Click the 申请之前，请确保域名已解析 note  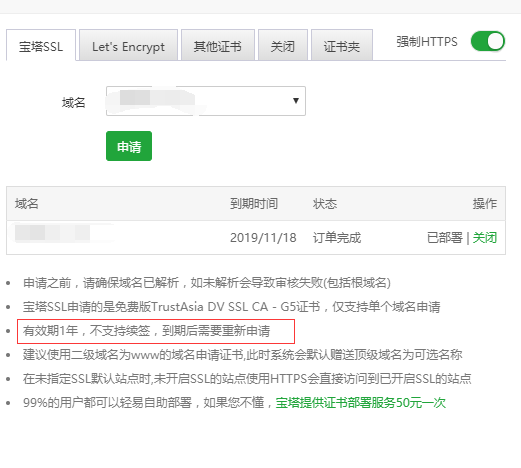(207, 283)
